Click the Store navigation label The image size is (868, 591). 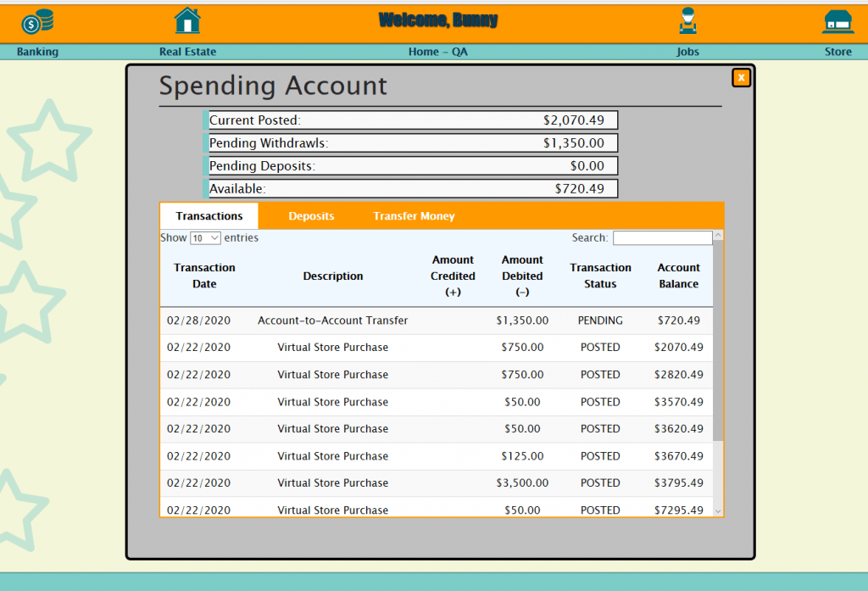837,51
